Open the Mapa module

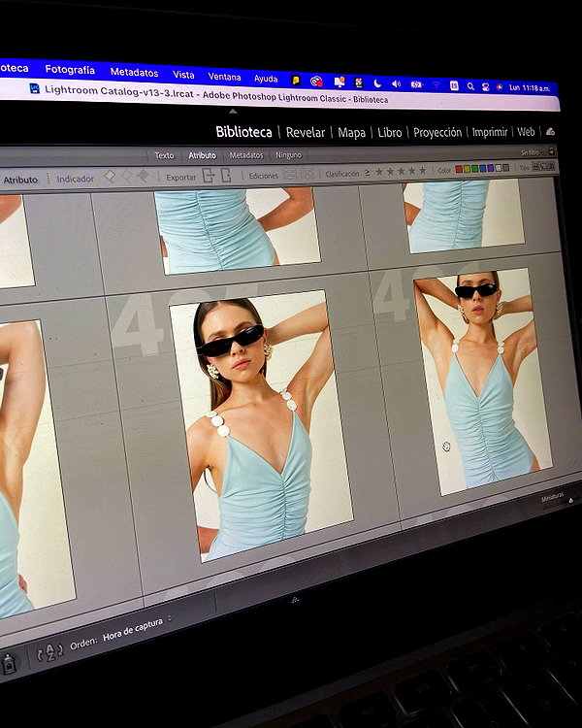pyautogui.click(x=352, y=132)
